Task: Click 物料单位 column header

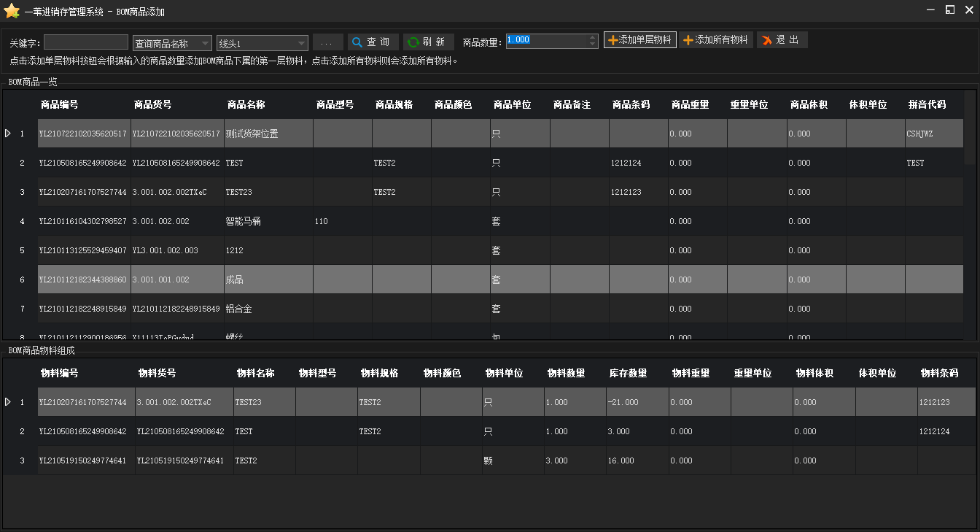Action: pyautogui.click(x=504, y=373)
